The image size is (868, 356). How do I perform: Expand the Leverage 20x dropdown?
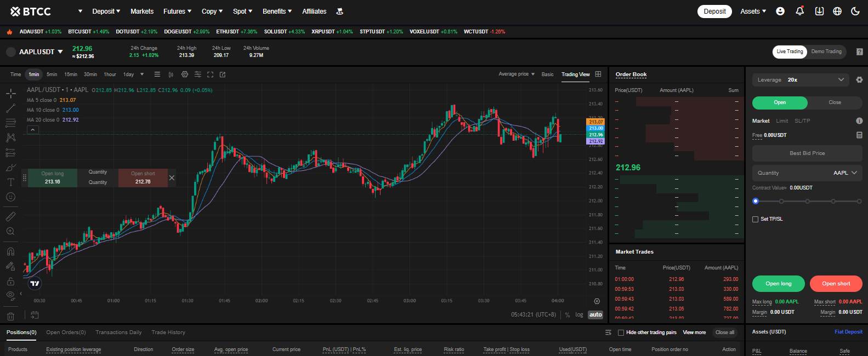(801, 79)
